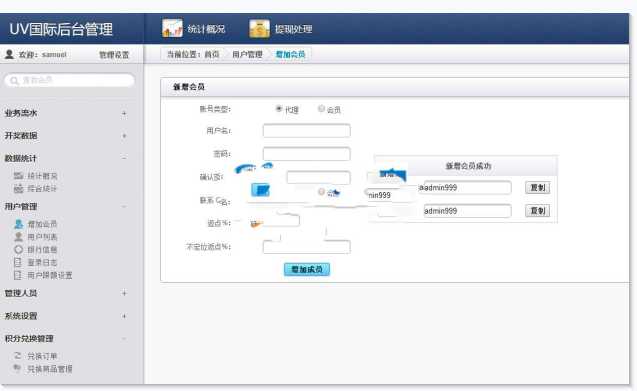The image size is (637, 391).
Task: Click the 管理人员 section heading
Action: (x=21, y=293)
